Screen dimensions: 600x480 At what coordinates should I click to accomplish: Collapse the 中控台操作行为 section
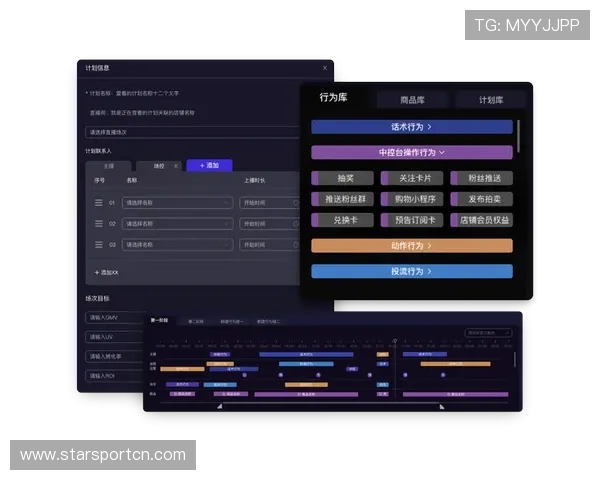[411, 153]
